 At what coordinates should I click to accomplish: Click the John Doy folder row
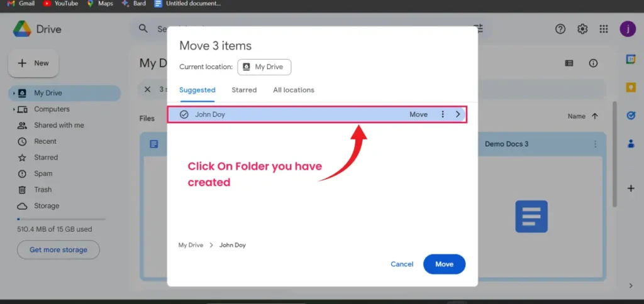[x=283, y=114]
